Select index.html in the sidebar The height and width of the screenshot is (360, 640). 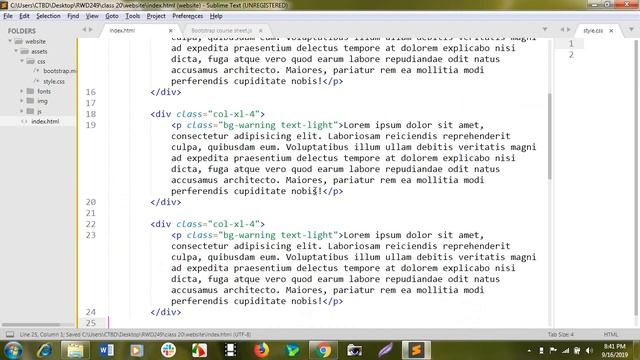45,121
